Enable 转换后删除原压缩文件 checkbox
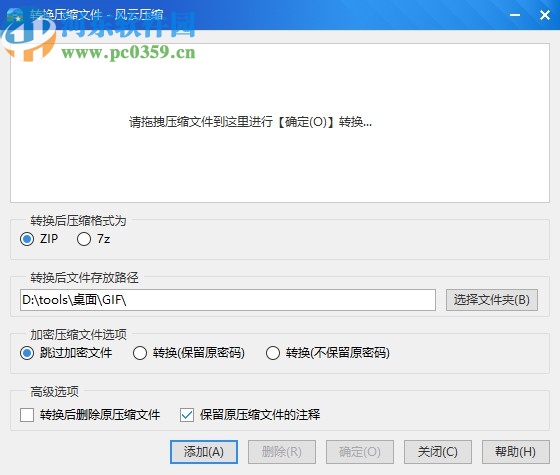 point(27,415)
